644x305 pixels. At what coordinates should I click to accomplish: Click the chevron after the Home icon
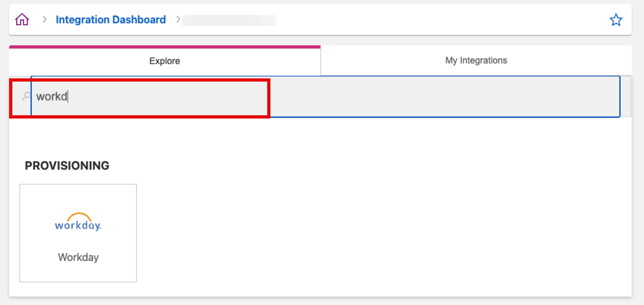(45, 19)
